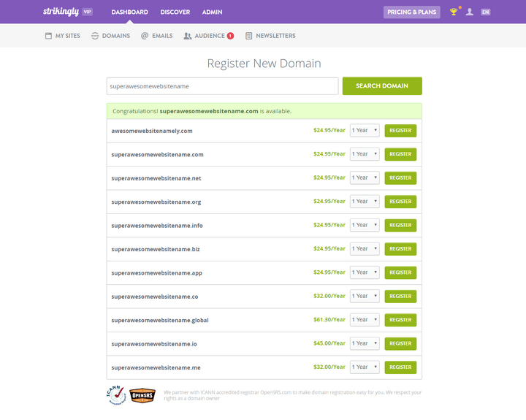Image resolution: width=526 pixels, height=420 pixels.
Task: Open year dropdown for superawesomewebsitename.com
Action: pos(365,154)
